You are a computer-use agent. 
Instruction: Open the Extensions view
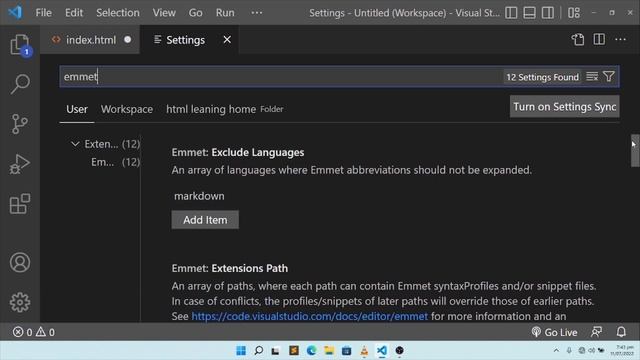[20, 204]
